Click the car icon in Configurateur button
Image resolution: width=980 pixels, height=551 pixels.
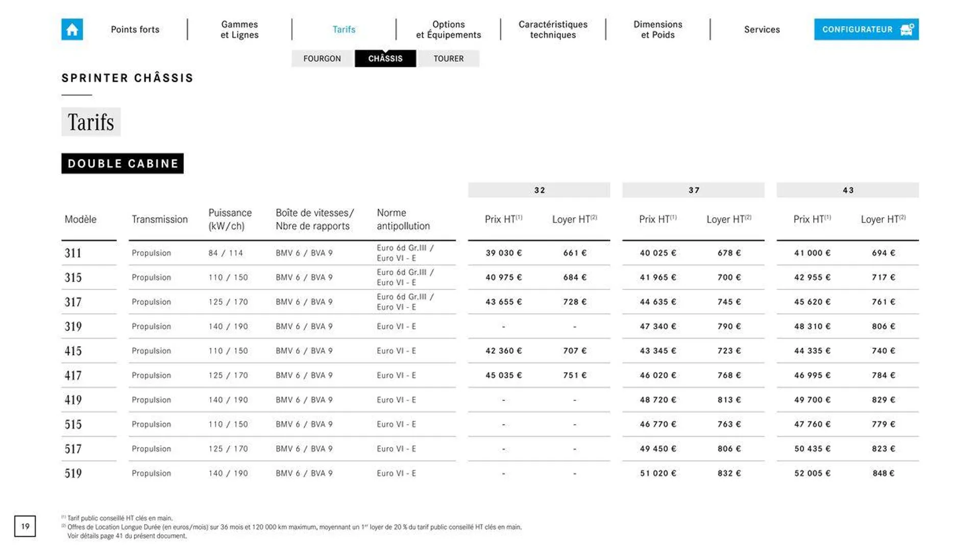click(x=907, y=29)
